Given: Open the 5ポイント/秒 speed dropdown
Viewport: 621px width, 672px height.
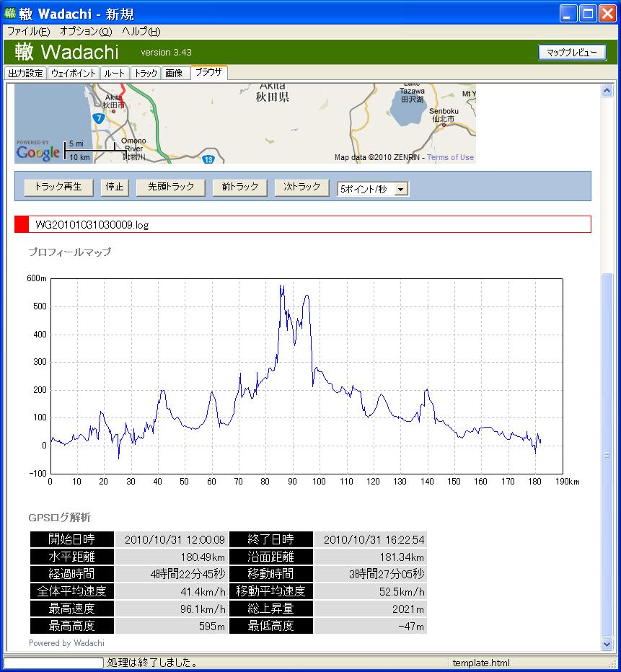Looking at the screenshot, I should (x=373, y=189).
